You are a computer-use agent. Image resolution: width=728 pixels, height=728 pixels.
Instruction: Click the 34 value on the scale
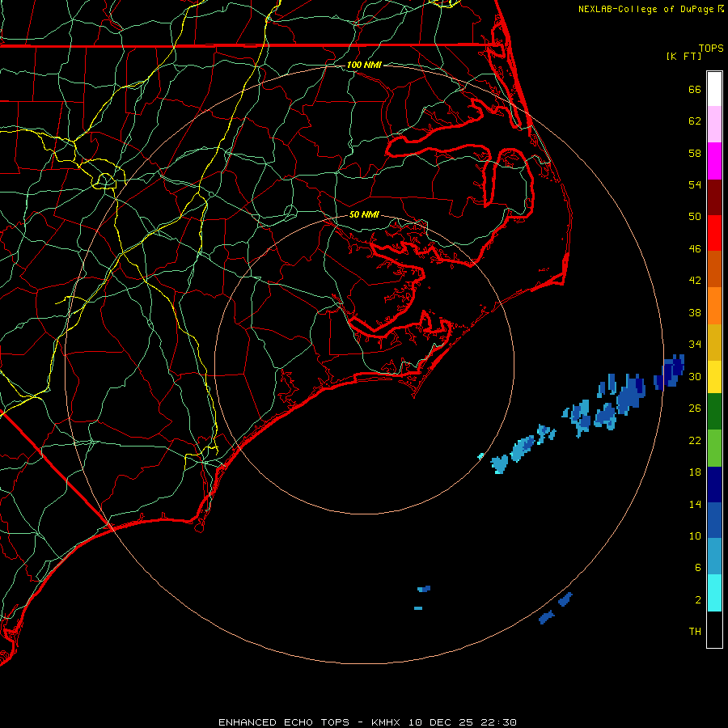click(x=695, y=345)
